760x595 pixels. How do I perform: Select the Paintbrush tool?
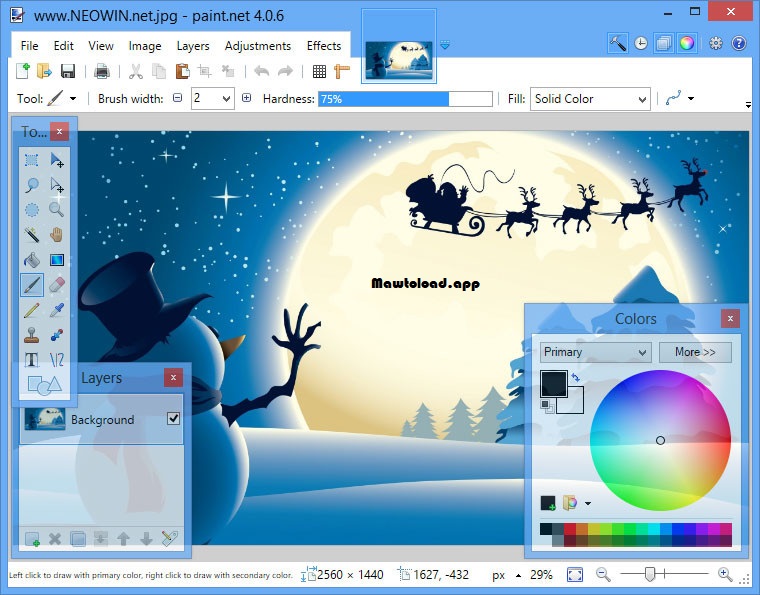click(x=32, y=285)
